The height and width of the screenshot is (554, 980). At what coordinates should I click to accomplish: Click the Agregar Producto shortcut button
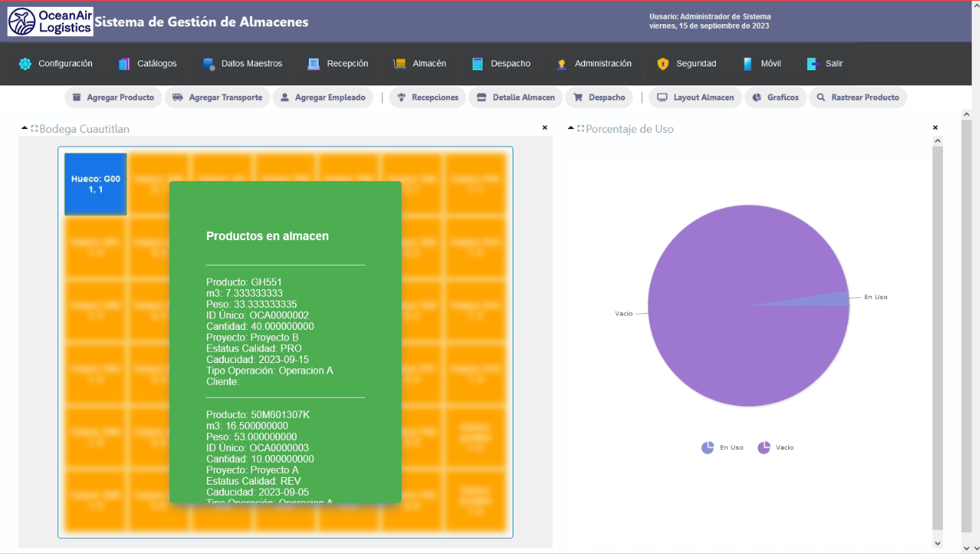point(112,97)
